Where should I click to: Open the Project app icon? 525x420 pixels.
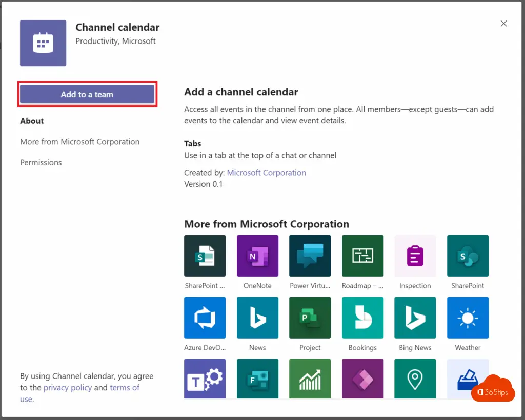[310, 318]
